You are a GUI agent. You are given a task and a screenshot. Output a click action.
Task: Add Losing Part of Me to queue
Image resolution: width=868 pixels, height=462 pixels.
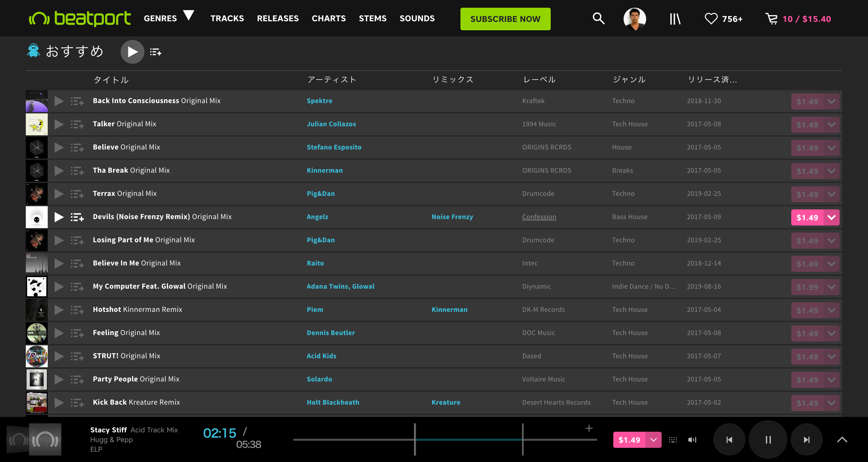point(77,240)
